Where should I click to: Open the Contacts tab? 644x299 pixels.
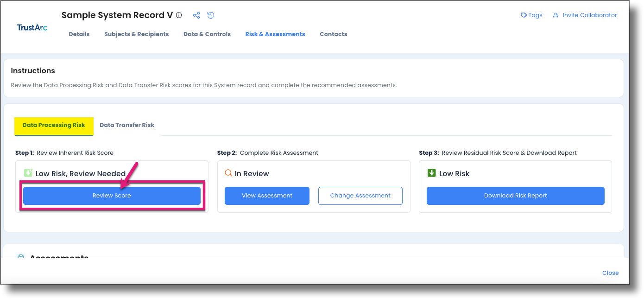(x=334, y=34)
